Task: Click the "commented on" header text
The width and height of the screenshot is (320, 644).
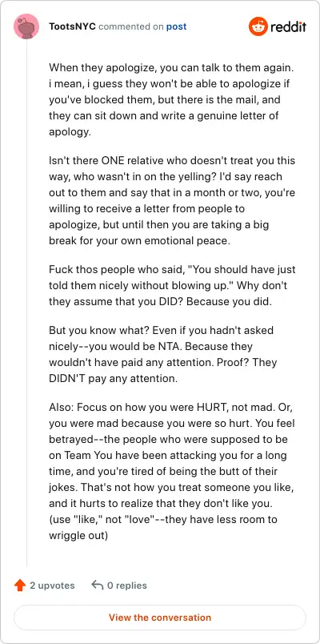Action: 131,26
